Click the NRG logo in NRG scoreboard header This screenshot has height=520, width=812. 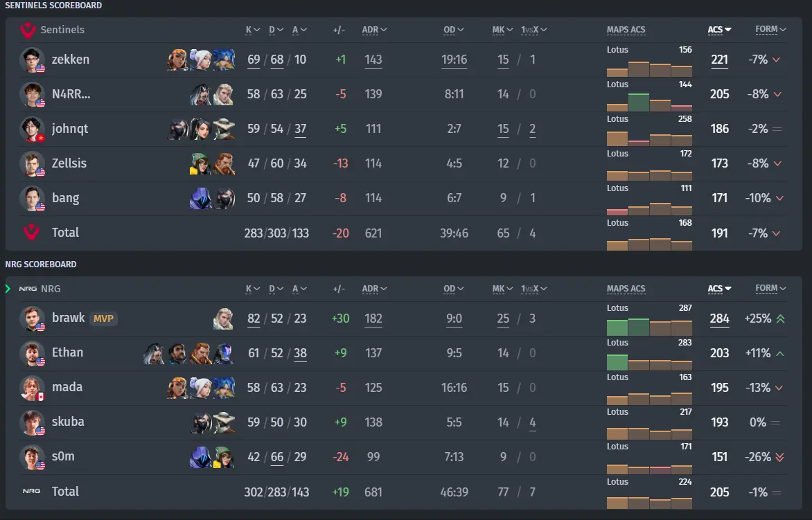pos(28,289)
